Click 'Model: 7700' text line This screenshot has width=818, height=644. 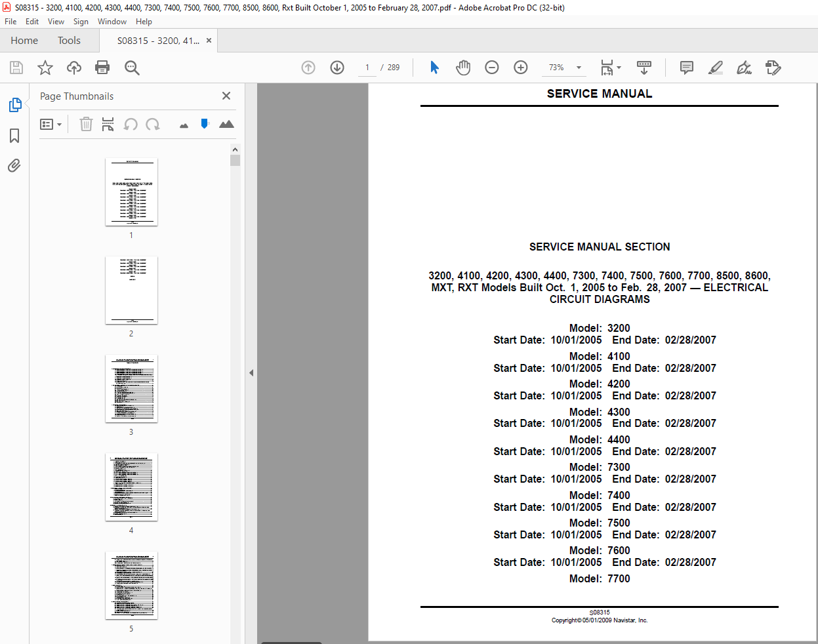tap(600, 578)
